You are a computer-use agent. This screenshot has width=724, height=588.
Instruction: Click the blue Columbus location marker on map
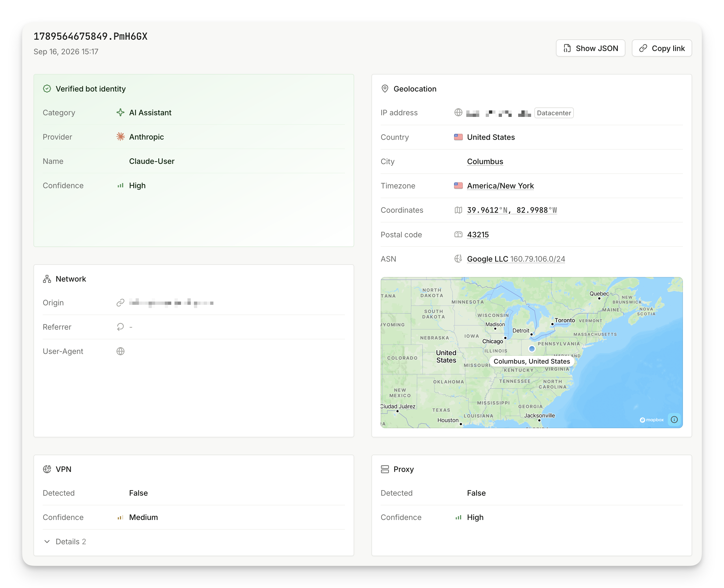pos(531,349)
